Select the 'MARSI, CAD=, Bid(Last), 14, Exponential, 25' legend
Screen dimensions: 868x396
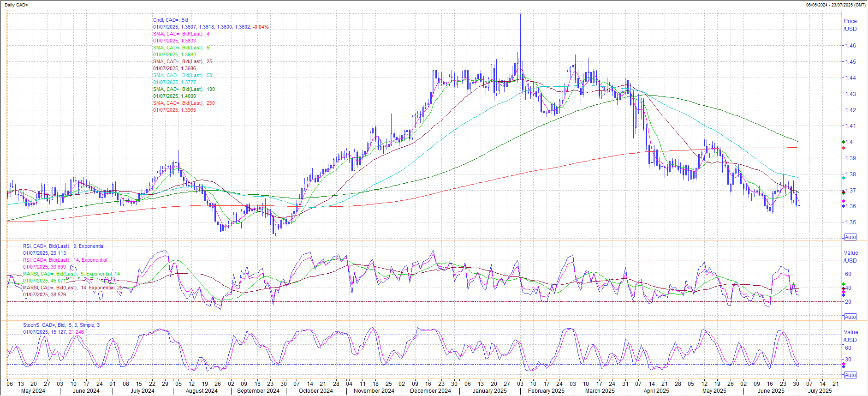73,288
